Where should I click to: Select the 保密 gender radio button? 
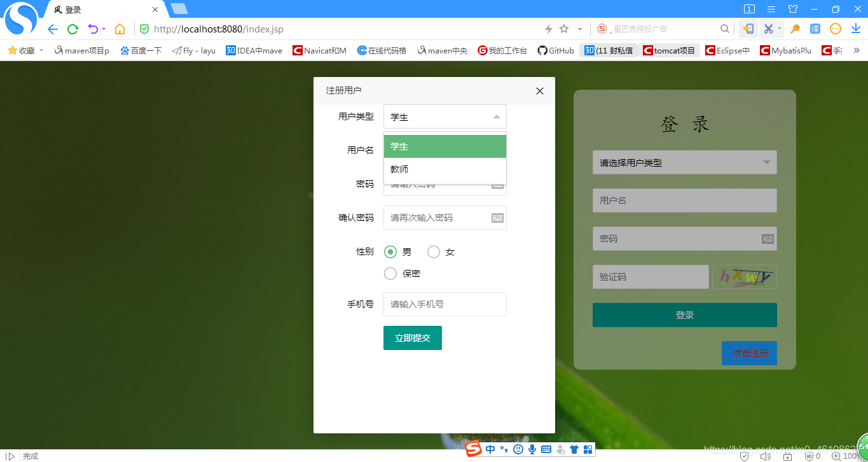390,274
